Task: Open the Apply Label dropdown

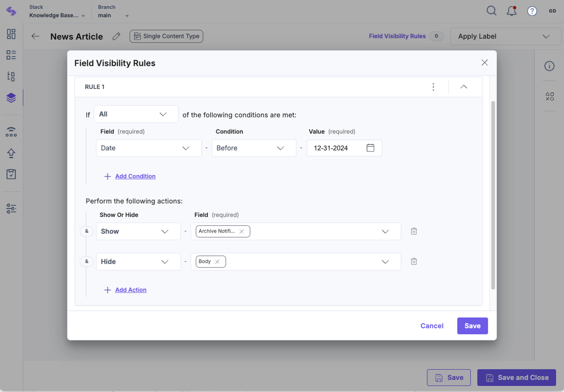Action: [506, 36]
